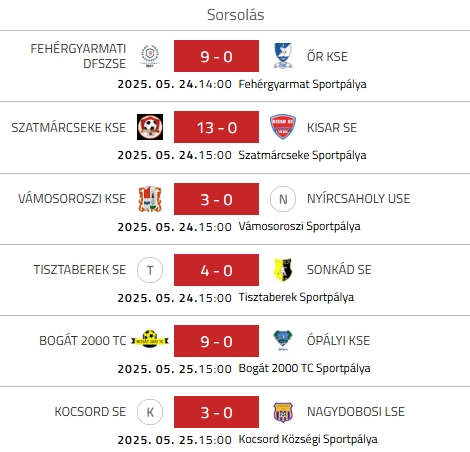Screen dimensions: 470x452
Task: Click the Fehérgyarmati DFSZSE team crest
Action: coord(150,56)
